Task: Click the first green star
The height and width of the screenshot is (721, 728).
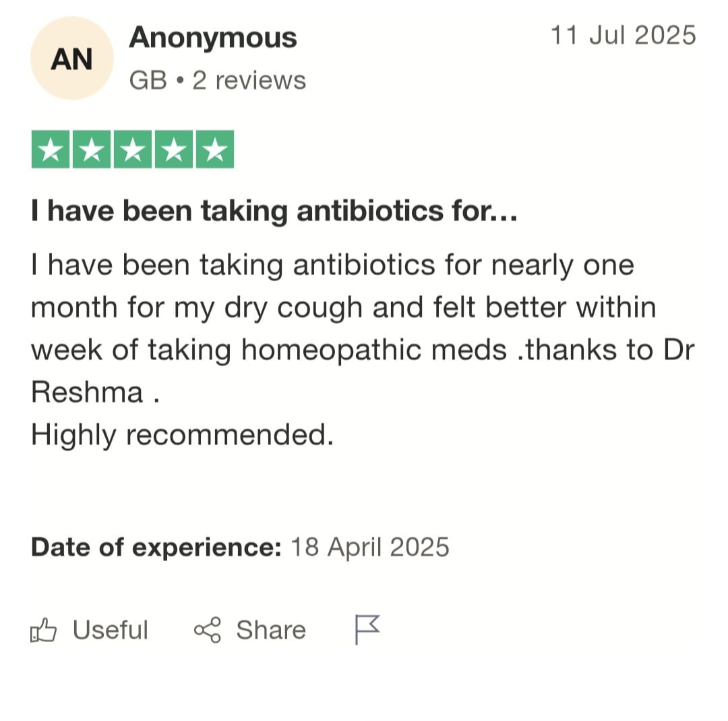Action: pos(51,150)
